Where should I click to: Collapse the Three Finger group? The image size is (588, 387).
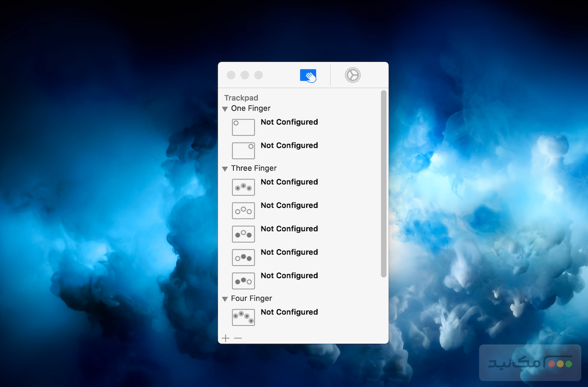(225, 169)
